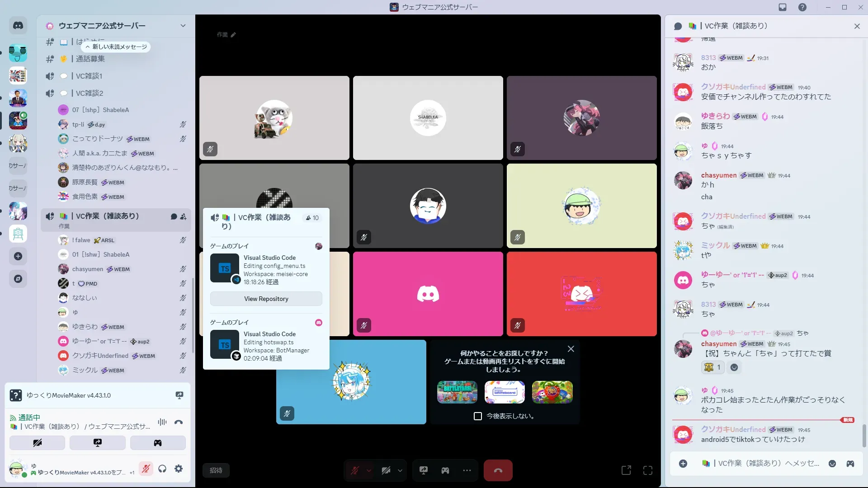Pop out the call window
The height and width of the screenshot is (488, 868).
626,470
